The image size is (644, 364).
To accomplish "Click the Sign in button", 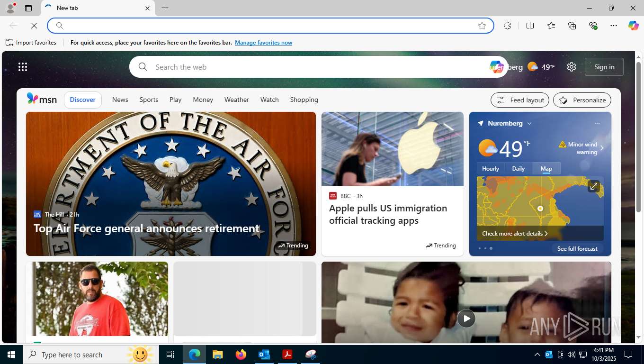I will tap(604, 67).
